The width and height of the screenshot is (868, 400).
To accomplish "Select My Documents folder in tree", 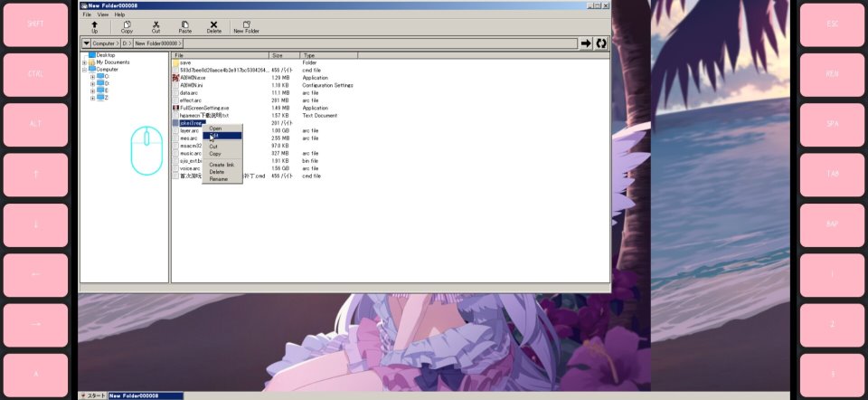I will pyautogui.click(x=108, y=62).
